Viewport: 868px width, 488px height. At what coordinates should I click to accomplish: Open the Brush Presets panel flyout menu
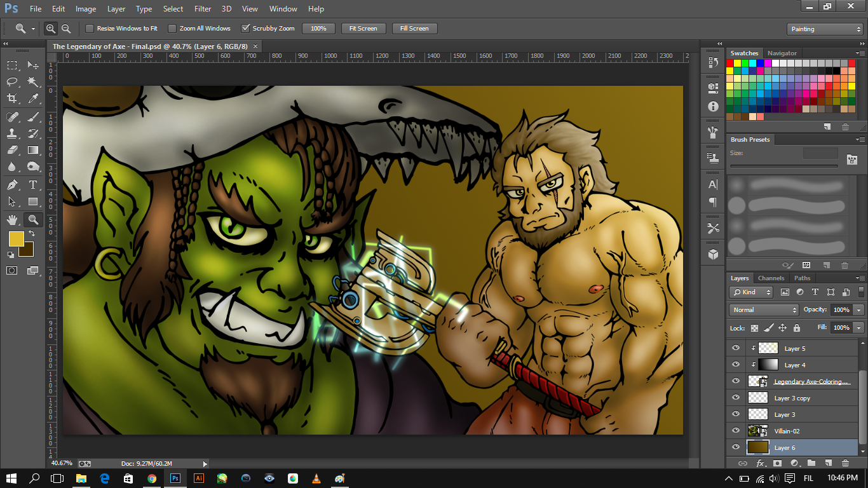(860, 140)
